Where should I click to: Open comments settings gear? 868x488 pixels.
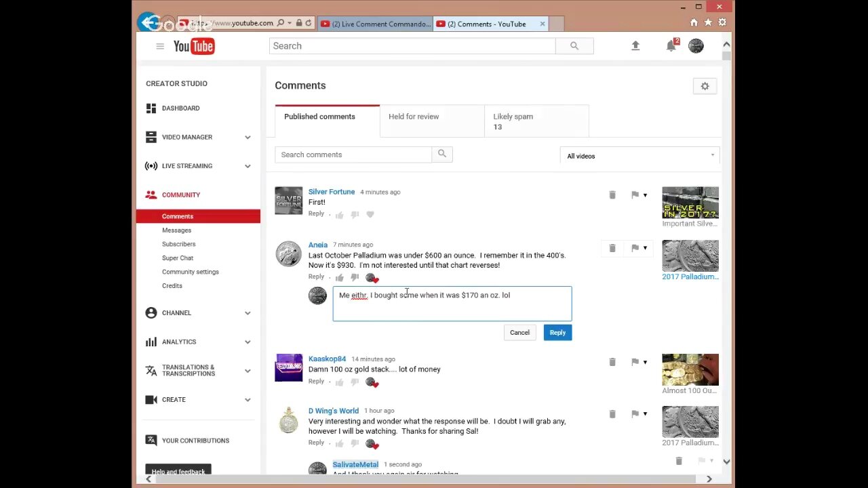[x=705, y=86]
